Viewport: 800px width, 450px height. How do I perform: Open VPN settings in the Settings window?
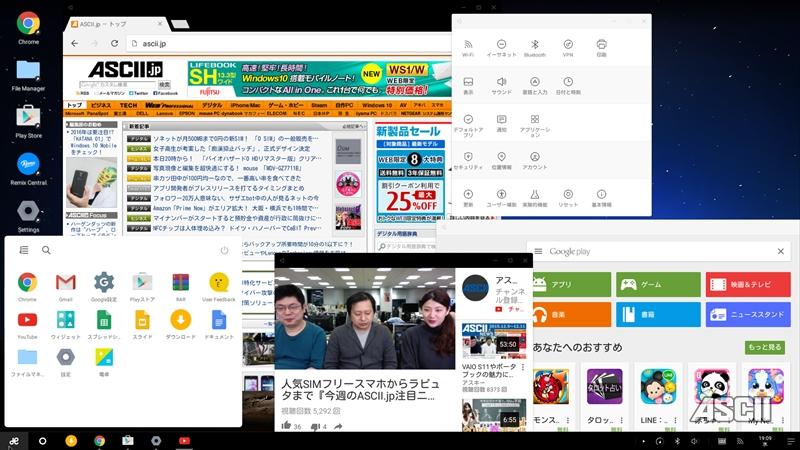coord(568,48)
